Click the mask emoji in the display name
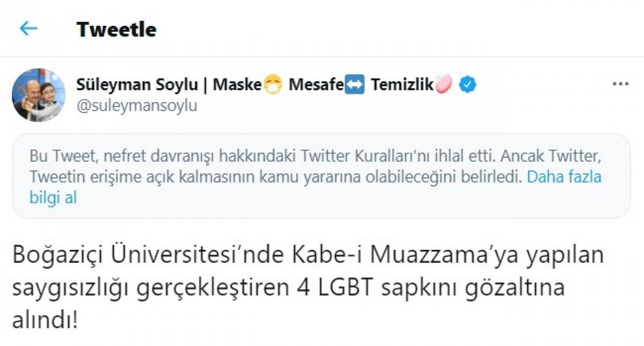The width and height of the screenshot is (644, 346). (273, 84)
